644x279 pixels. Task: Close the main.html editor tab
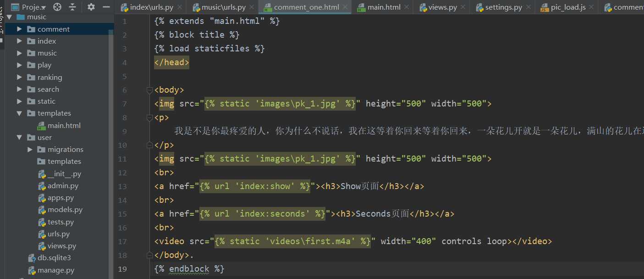[406, 7]
